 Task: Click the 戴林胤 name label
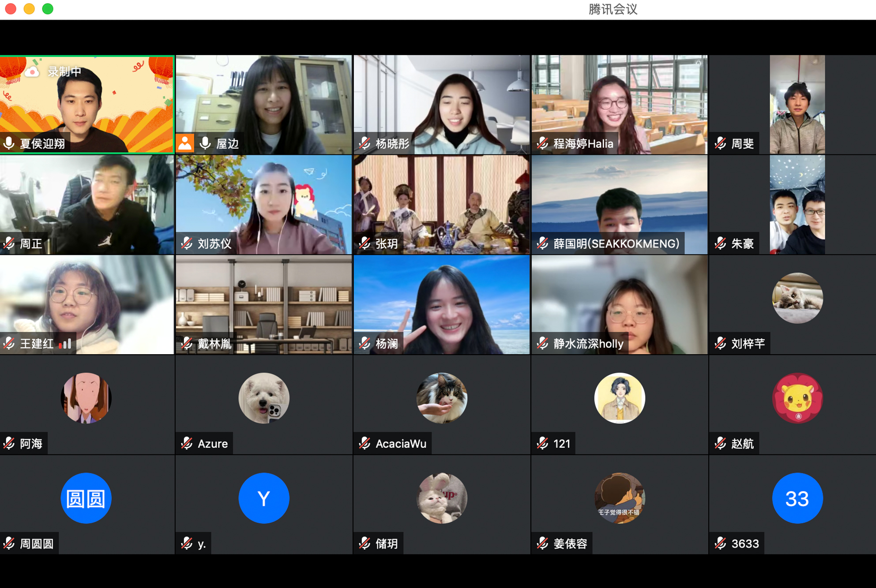214,344
